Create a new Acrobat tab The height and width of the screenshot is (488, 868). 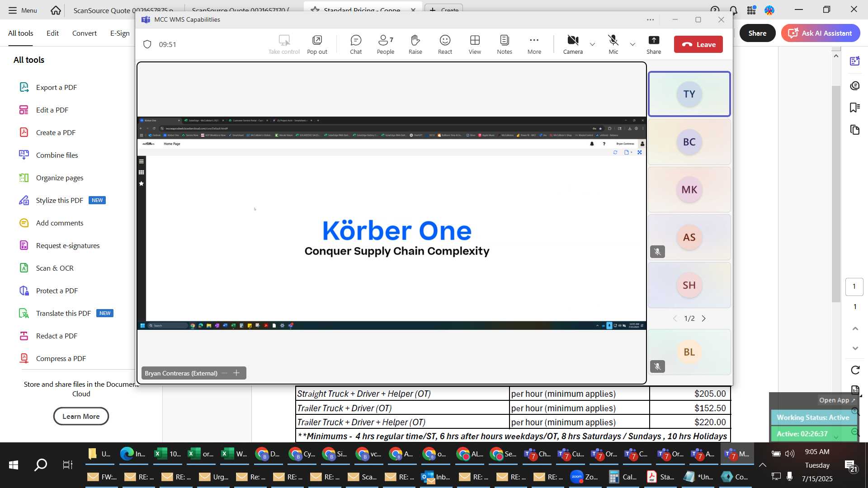click(443, 9)
